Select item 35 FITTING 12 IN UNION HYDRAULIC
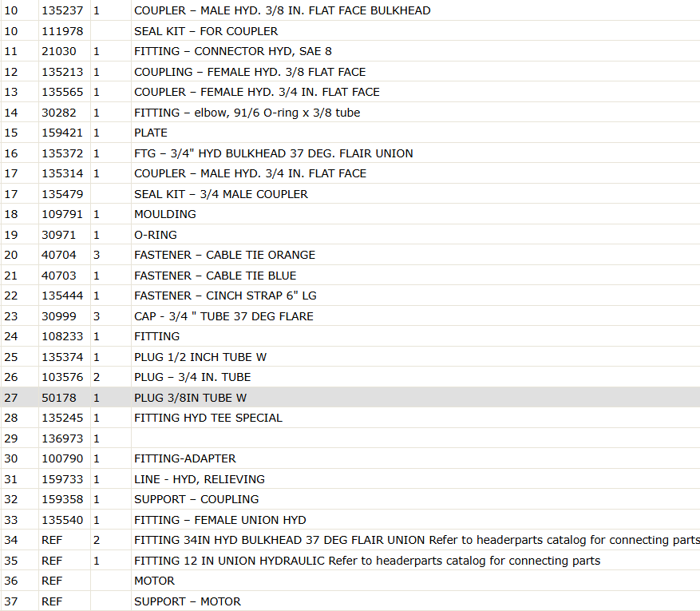This screenshot has width=700, height=611. (350, 561)
